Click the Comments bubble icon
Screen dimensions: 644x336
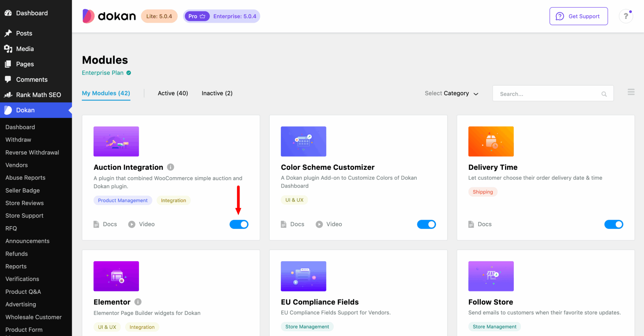coord(8,79)
